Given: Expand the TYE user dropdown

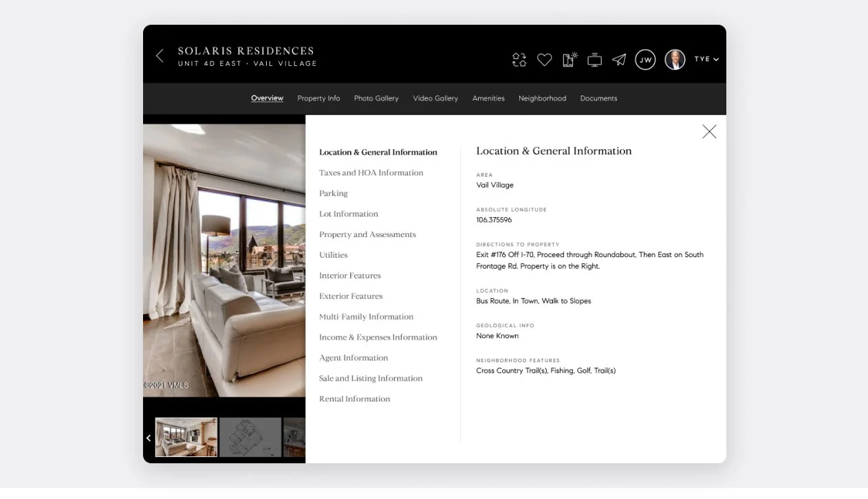Looking at the screenshot, I should pos(706,60).
